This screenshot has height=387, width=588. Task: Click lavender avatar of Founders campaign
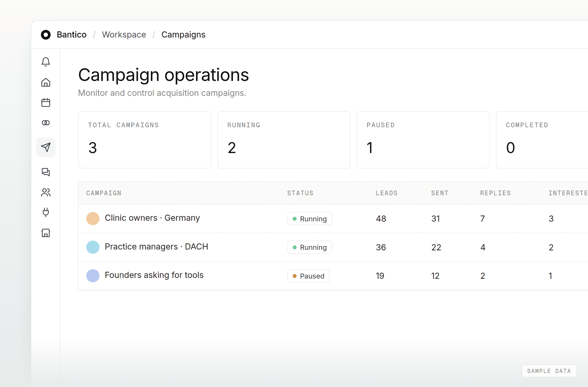coord(93,276)
